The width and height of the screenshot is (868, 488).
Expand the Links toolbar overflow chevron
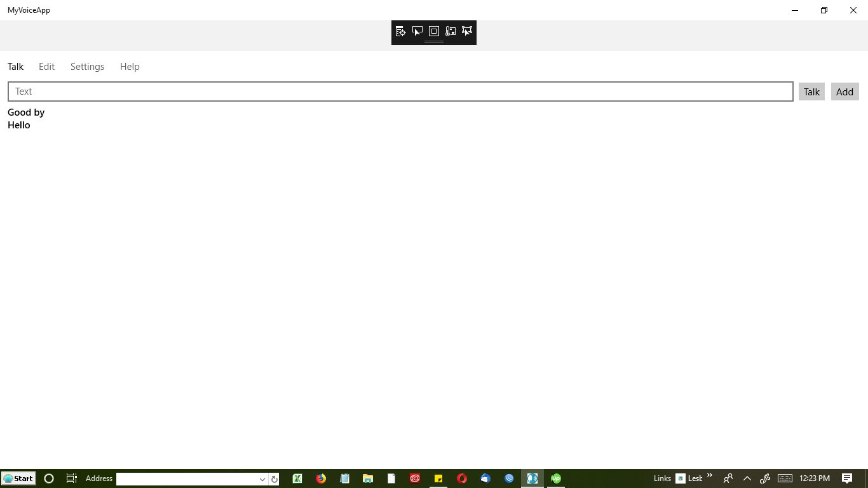click(x=709, y=477)
